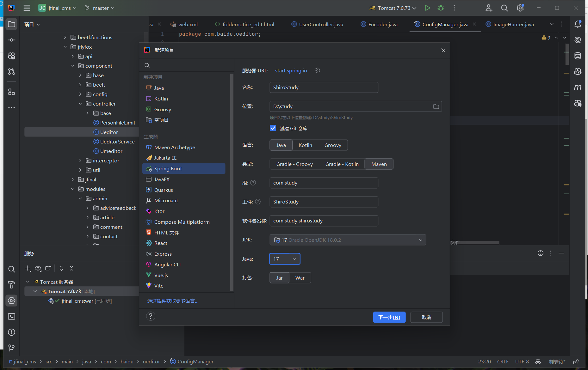This screenshot has width=588, height=370.
Task: Switch to the UserController.java tab
Action: pos(317,24)
